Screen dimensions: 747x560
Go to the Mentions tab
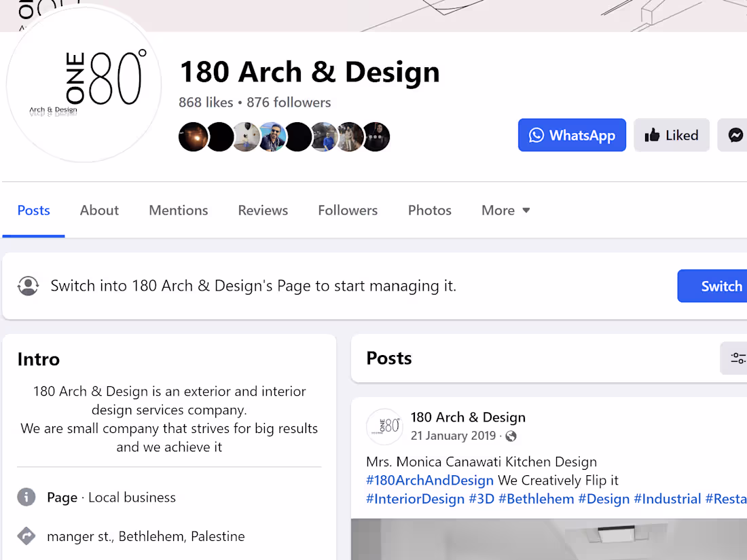pyautogui.click(x=178, y=210)
